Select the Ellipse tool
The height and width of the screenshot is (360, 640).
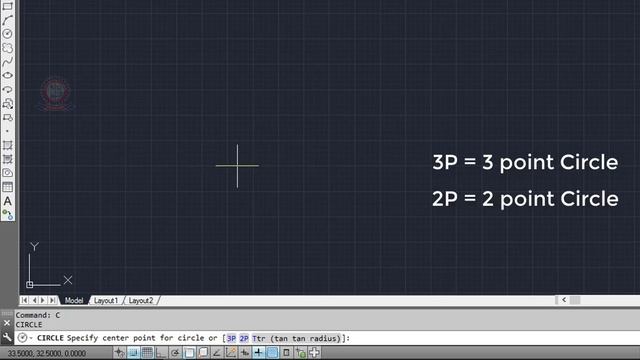tap(7, 76)
